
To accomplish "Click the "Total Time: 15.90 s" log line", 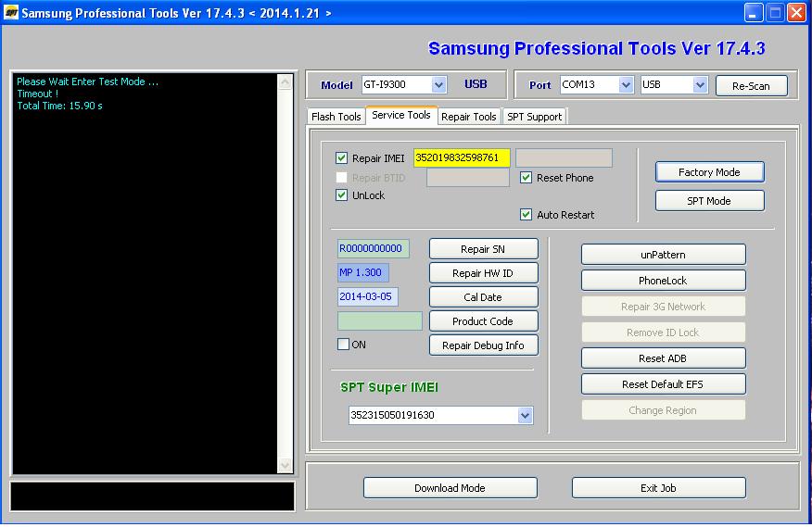I will pos(59,106).
